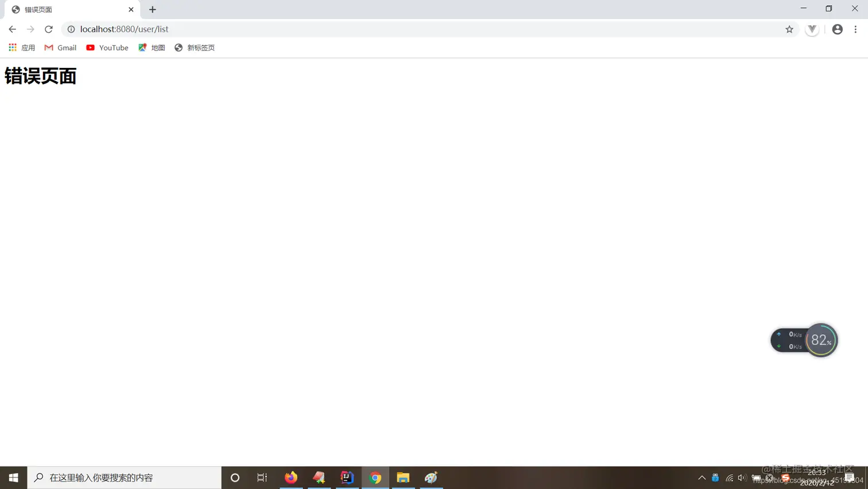
Task: Open the 地图 maps bookmark
Action: point(152,48)
